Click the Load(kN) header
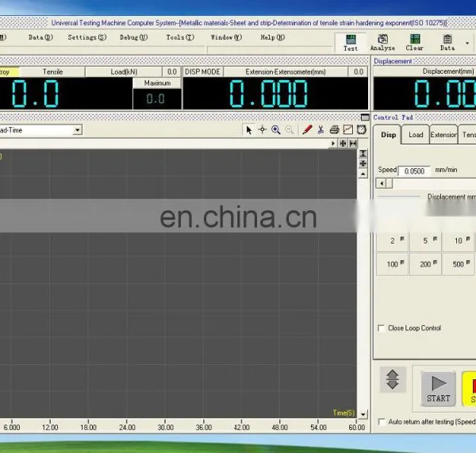 coord(124,72)
